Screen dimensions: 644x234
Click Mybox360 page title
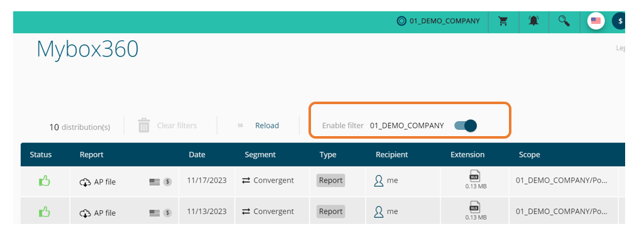click(87, 49)
